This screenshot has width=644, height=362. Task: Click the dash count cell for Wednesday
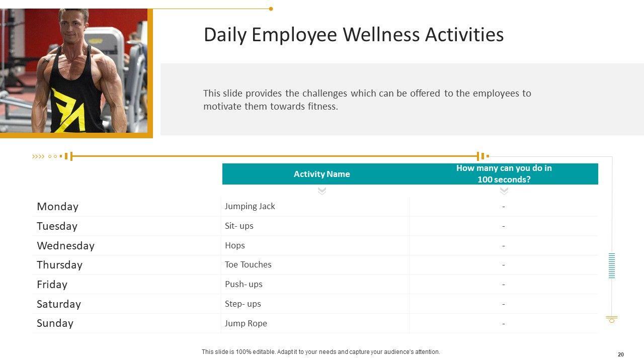[504, 246]
